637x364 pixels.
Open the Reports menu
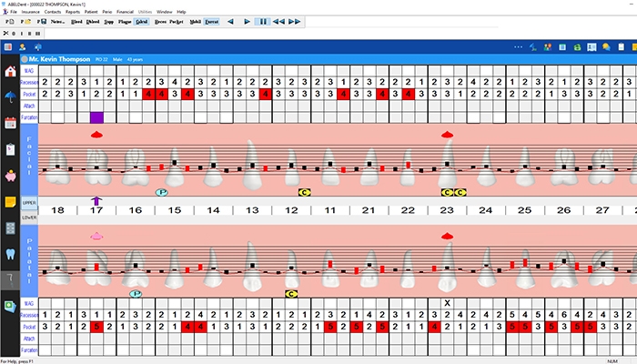73,12
